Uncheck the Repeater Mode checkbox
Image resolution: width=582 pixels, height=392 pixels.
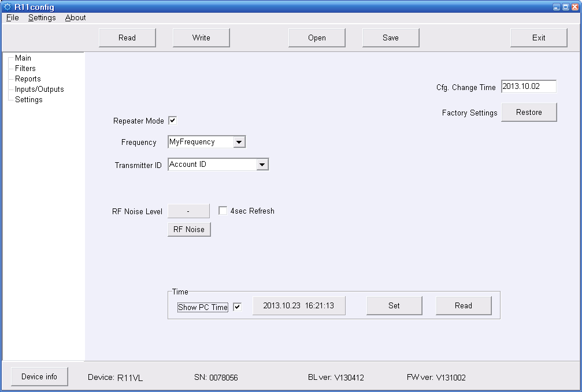pyautogui.click(x=172, y=121)
